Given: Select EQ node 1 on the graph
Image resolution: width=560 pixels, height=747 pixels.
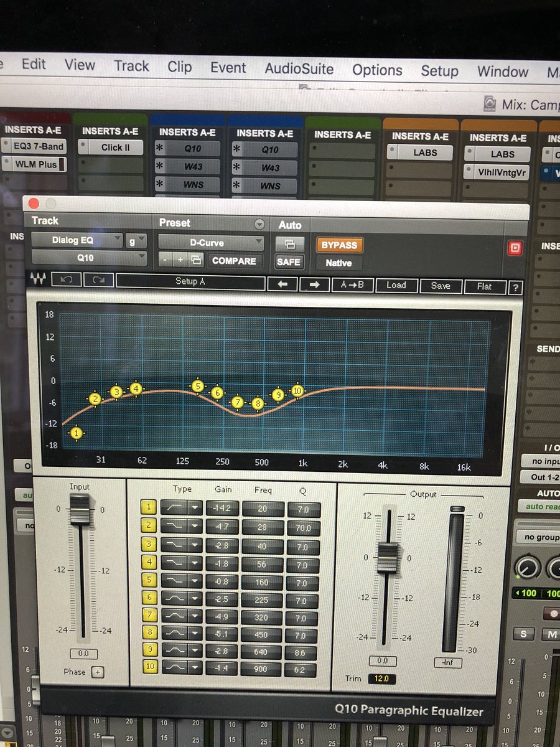Looking at the screenshot, I should pyautogui.click(x=76, y=433).
